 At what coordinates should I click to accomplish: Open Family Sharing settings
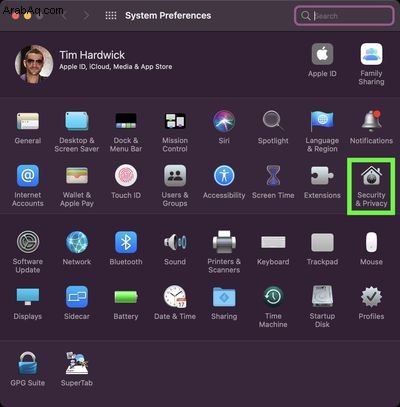tap(371, 64)
